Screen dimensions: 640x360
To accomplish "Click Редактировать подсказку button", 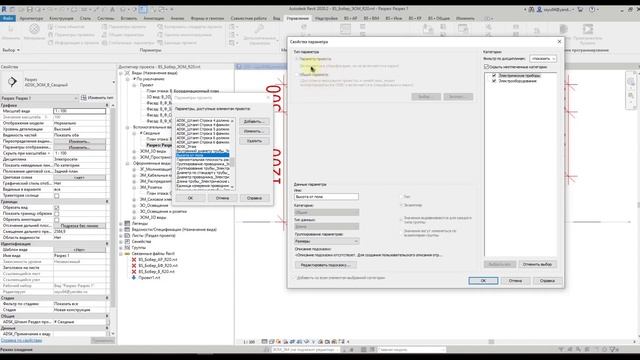I will 325,265.
